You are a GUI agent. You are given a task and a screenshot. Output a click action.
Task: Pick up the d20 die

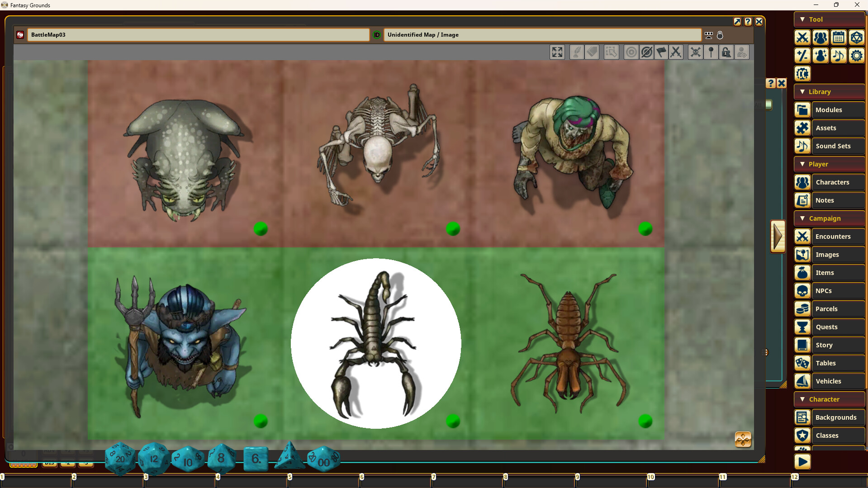pos(120,458)
